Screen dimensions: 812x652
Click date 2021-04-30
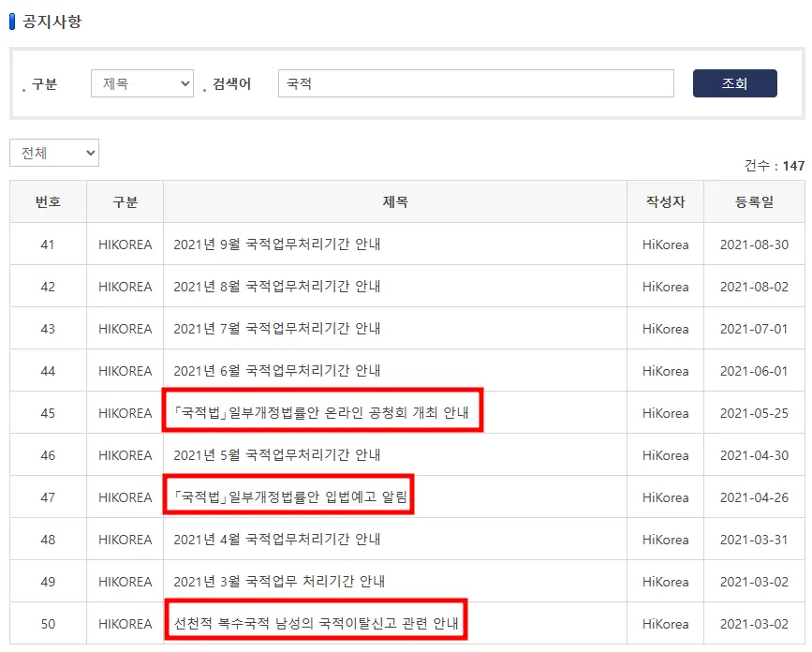tap(755, 455)
